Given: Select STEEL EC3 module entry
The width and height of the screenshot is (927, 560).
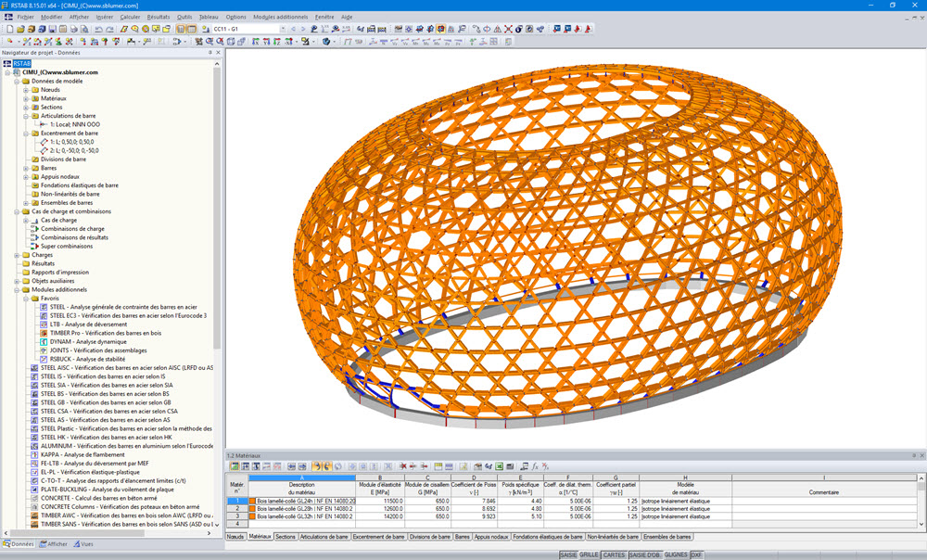Looking at the screenshot, I should [x=128, y=316].
